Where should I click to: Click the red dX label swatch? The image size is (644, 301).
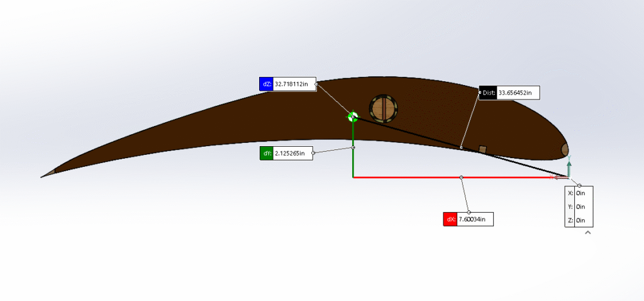click(450, 219)
